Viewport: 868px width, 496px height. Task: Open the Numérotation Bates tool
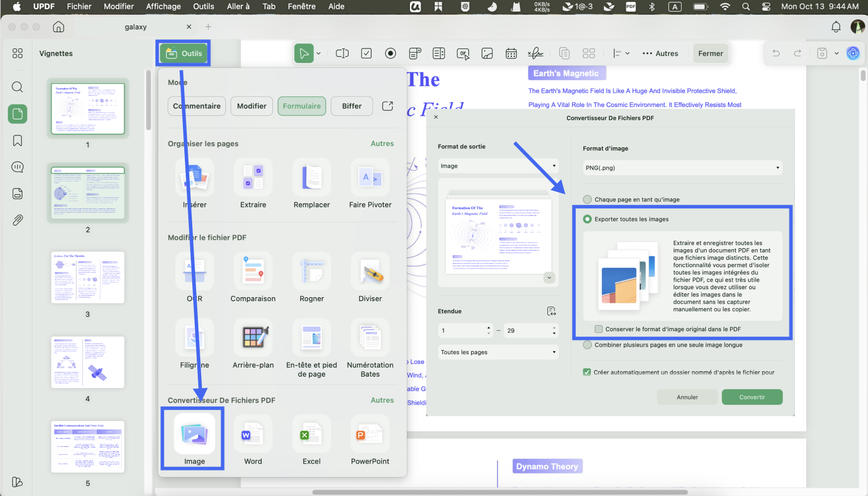coord(370,349)
